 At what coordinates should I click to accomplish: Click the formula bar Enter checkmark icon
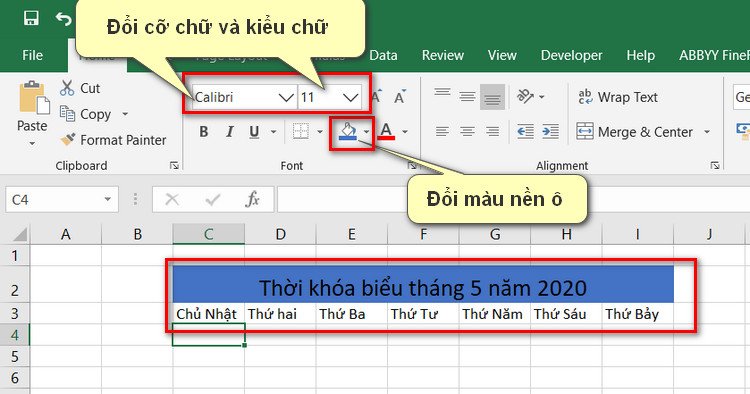point(212,199)
